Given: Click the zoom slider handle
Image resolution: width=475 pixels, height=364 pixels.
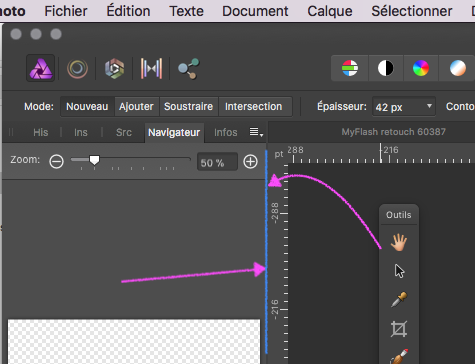Looking at the screenshot, I should click(95, 160).
